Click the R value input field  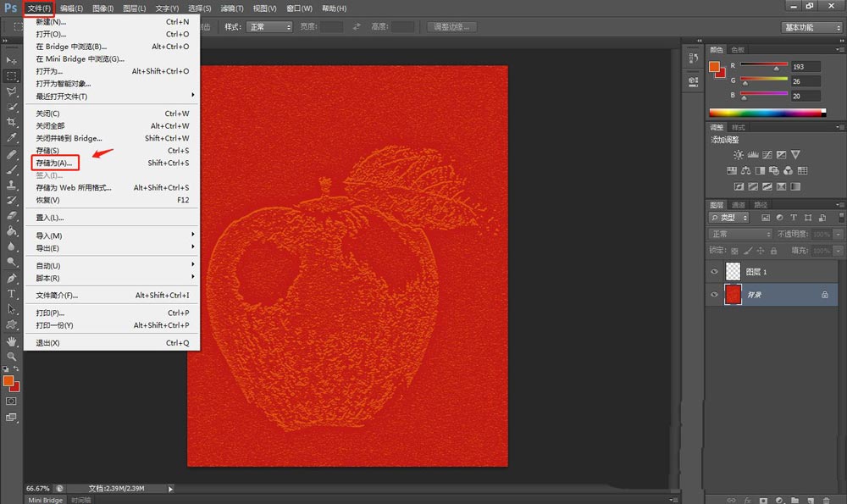click(805, 67)
